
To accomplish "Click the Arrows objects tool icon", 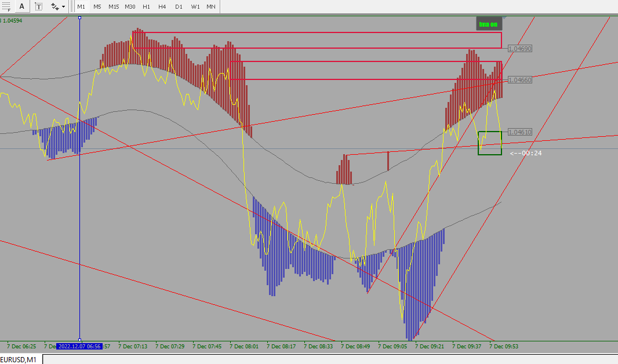I will click(54, 6).
